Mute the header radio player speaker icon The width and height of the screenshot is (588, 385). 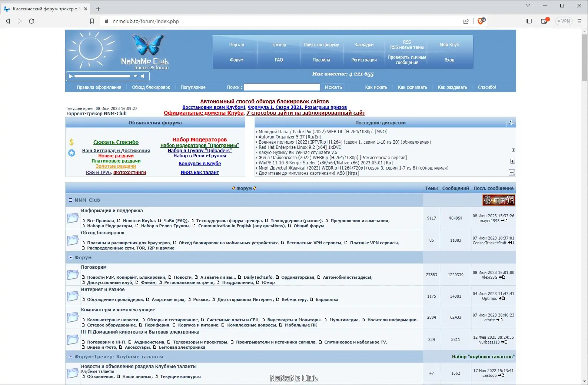coord(143,76)
